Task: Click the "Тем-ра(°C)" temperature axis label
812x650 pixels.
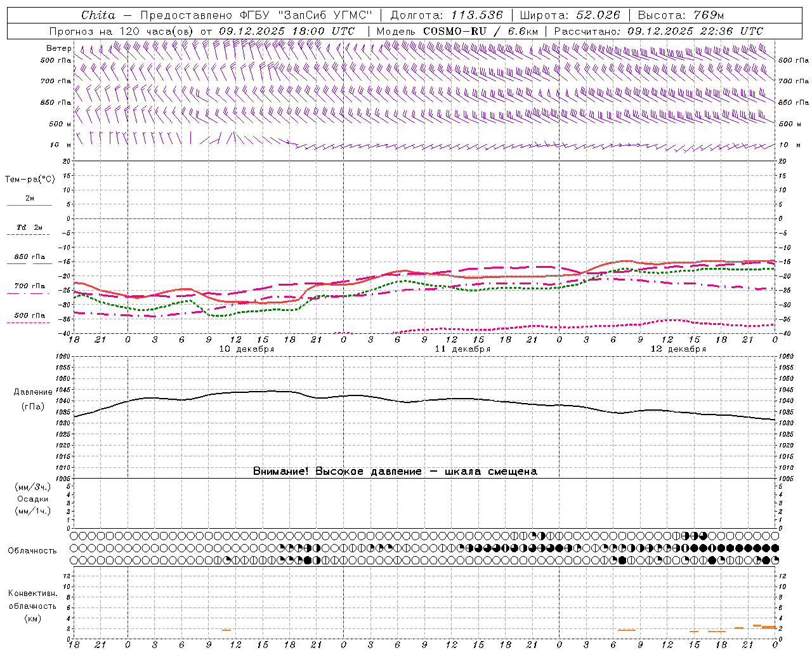Action: (30, 179)
